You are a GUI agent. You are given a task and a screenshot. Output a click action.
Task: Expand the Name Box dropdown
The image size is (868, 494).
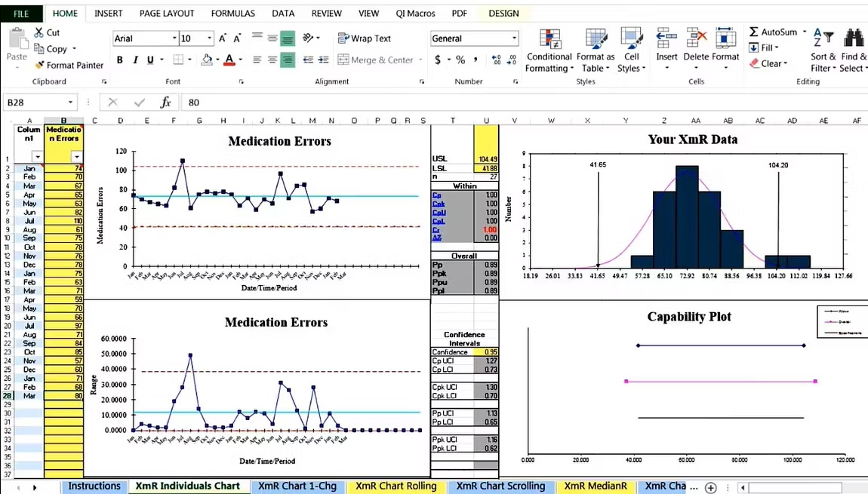(70, 103)
